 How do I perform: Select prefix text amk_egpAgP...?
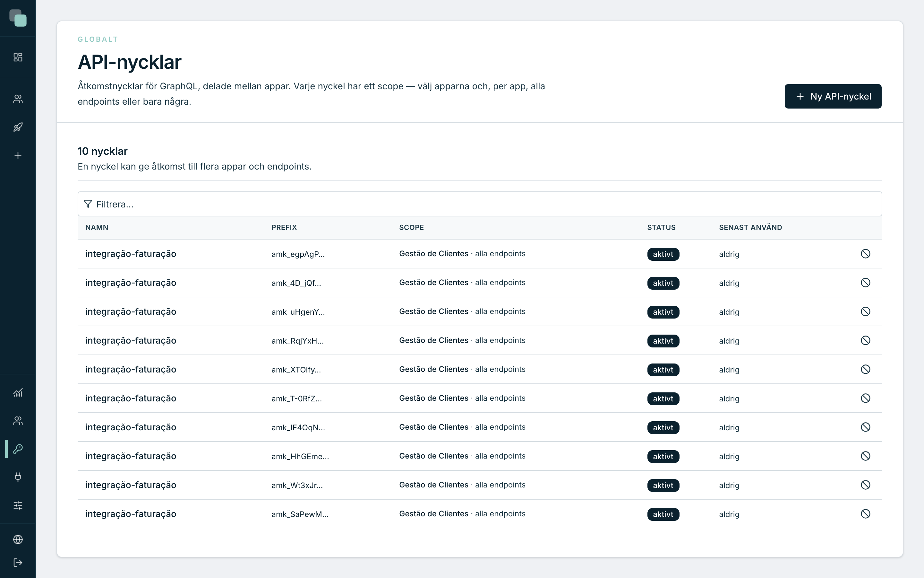pos(298,254)
